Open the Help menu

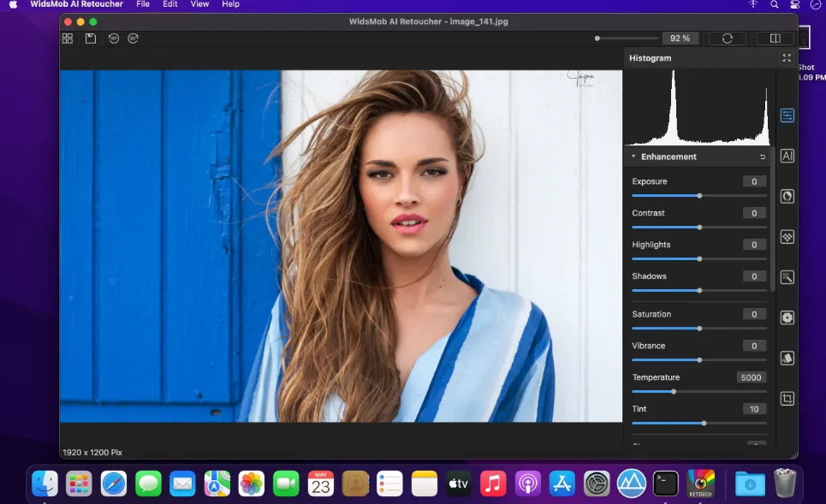pos(231,4)
